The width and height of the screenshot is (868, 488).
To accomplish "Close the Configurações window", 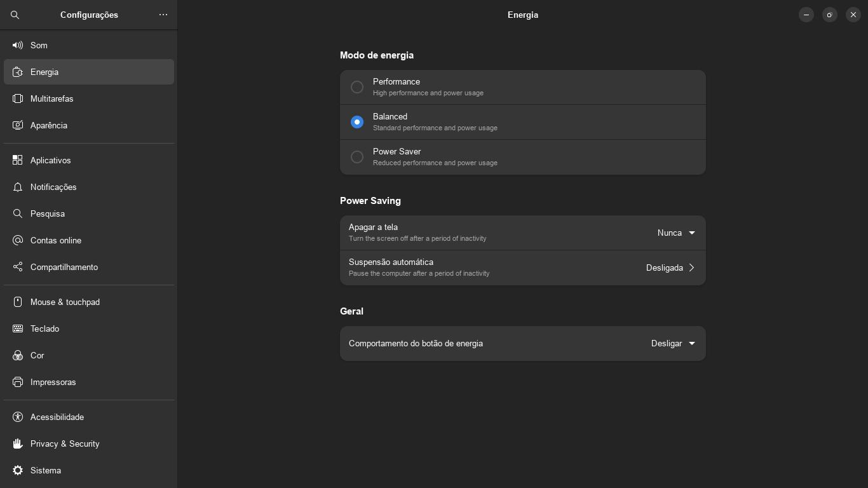I will pos(853,15).
